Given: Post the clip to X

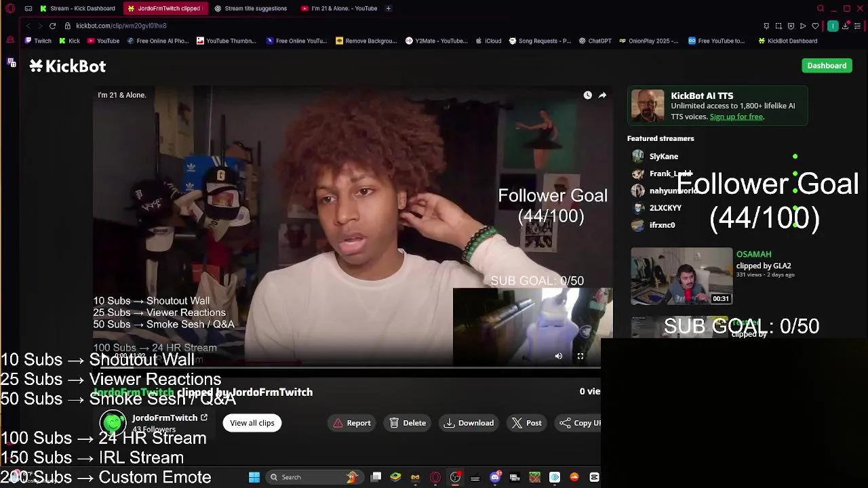Looking at the screenshot, I should coord(527,423).
